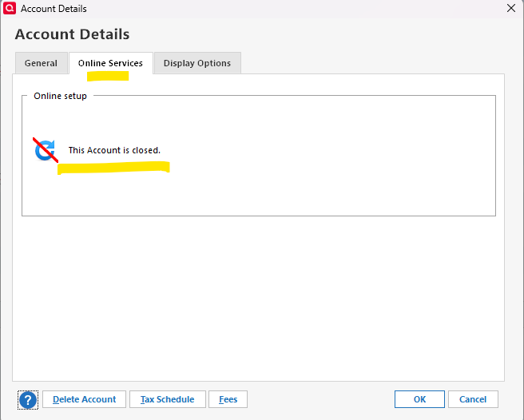This screenshot has width=524, height=420.
Task: Click the Fees button
Action: pos(228,399)
